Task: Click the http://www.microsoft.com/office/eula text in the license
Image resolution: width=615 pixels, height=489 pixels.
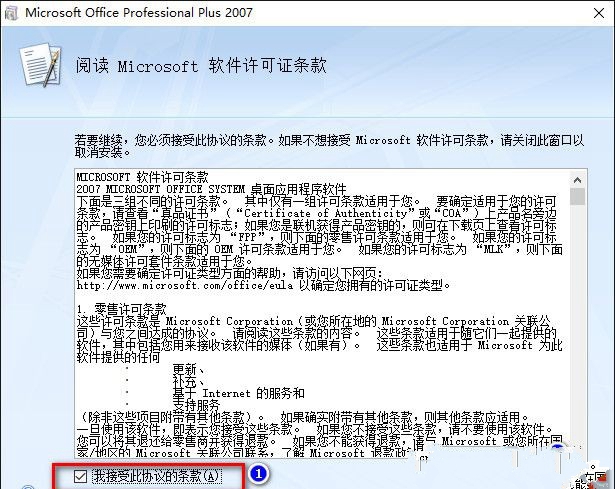Action: coord(185,285)
